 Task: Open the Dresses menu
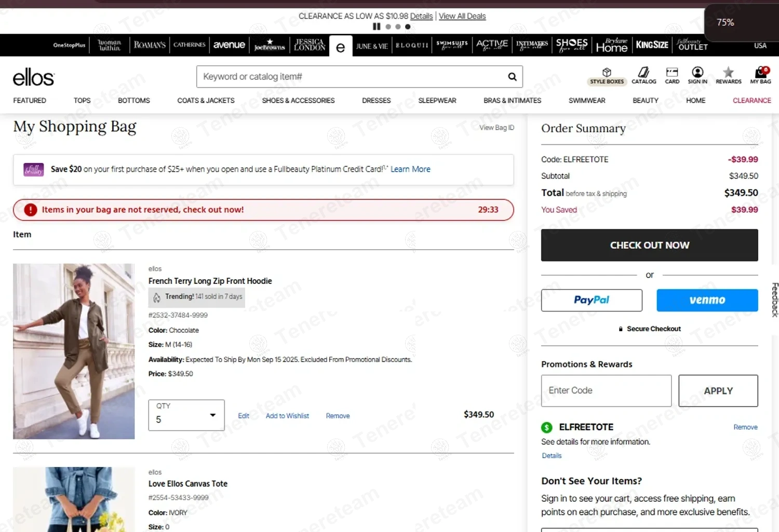pyautogui.click(x=376, y=101)
